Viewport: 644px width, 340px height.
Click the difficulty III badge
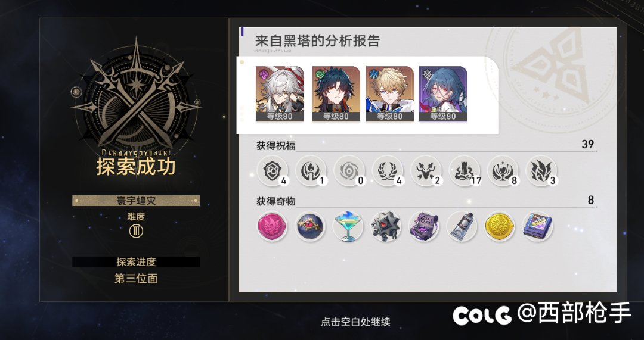click(136, 231)
